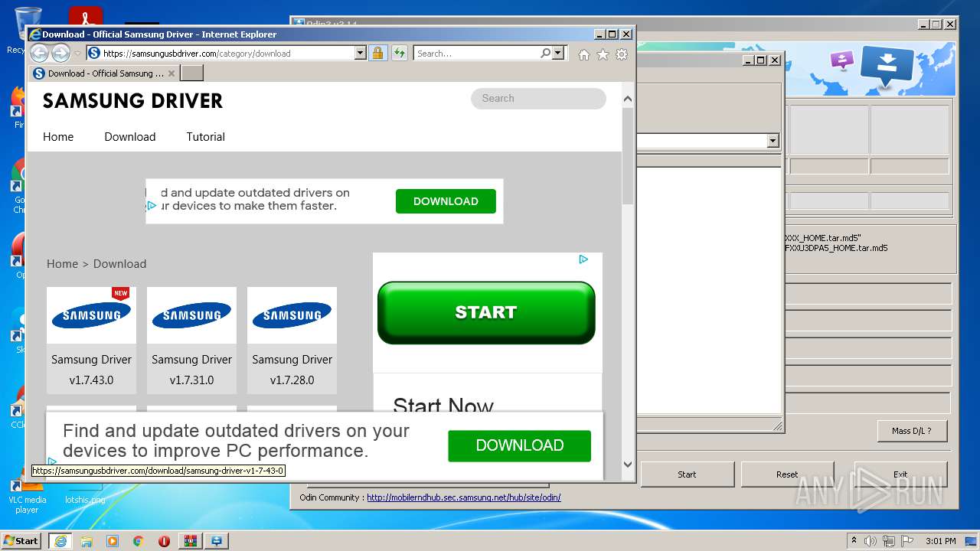Click the 3:01 PM system clock
The width and height of the screenshot is (980, 551).
940,541
